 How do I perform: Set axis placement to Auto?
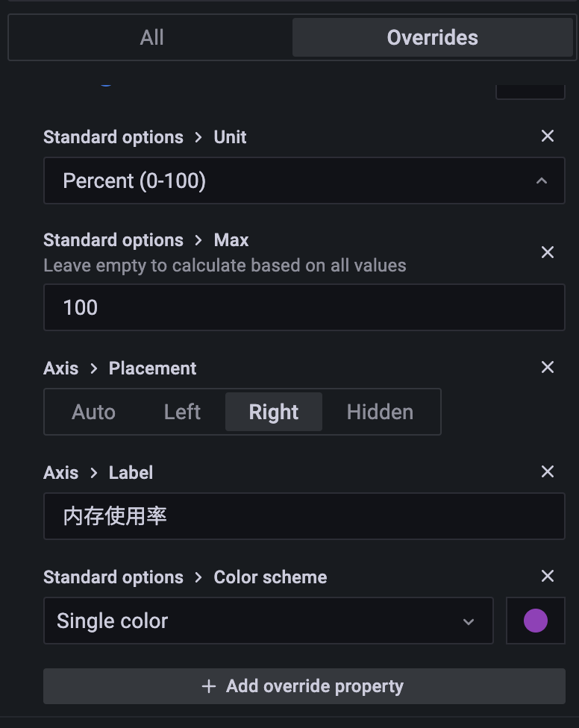point(93,412)
